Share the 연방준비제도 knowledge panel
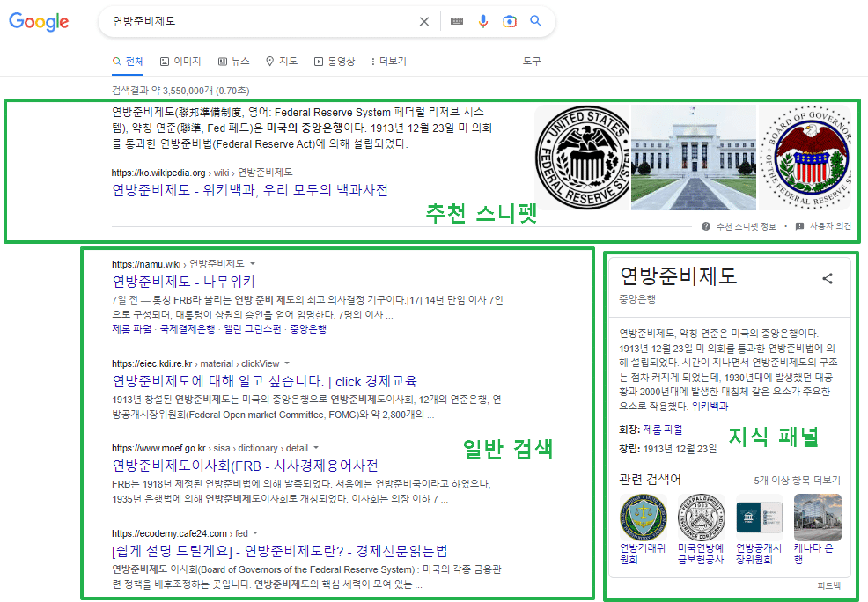This screenshot has width=868, height=602. (x=828, y=278)
